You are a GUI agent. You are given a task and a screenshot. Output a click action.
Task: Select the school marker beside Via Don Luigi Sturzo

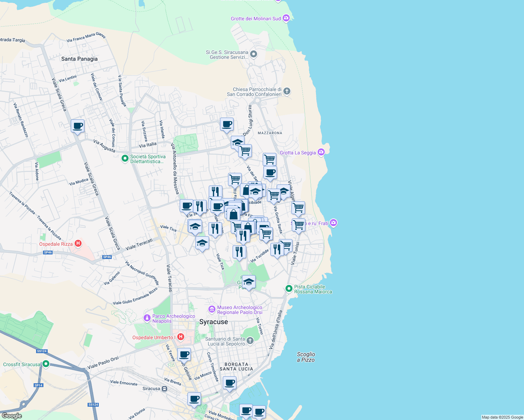(237, 142)
